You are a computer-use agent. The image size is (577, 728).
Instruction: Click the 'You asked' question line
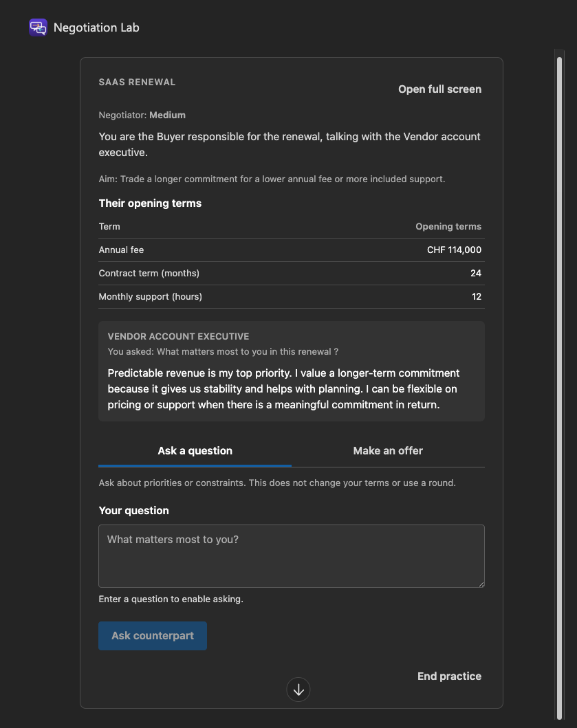pos(223,351)
